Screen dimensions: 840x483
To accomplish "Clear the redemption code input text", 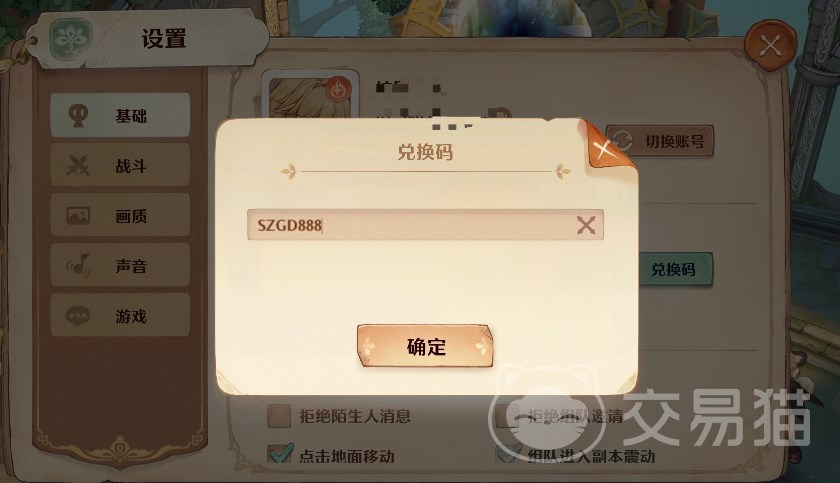I will [x=586, y=225].
